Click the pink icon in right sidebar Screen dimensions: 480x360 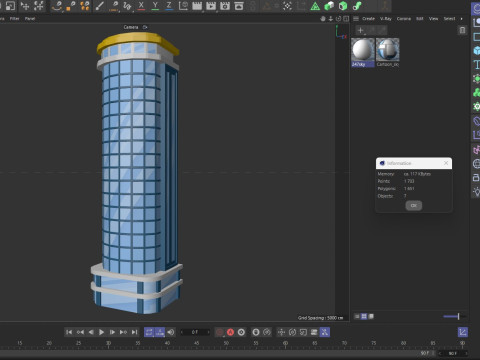click(477, 150)
